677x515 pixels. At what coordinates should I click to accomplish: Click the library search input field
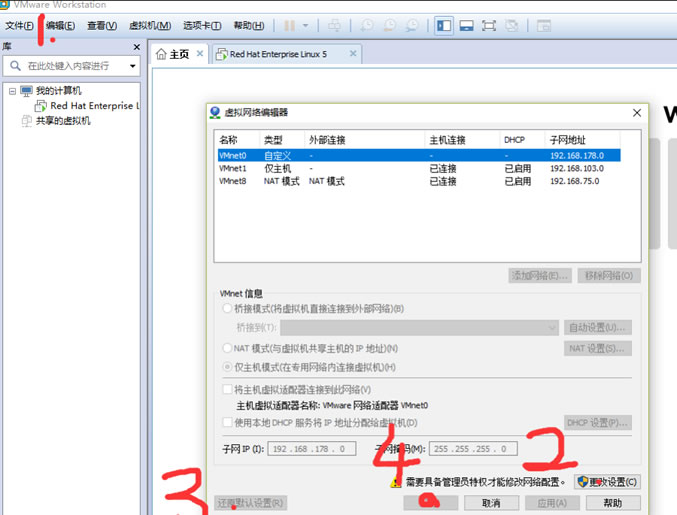(71, 66)
